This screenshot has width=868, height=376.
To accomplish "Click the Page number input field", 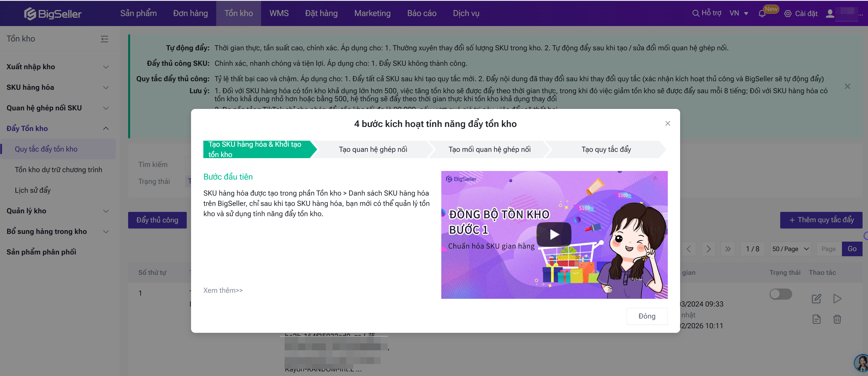I will tap(828, 249).
